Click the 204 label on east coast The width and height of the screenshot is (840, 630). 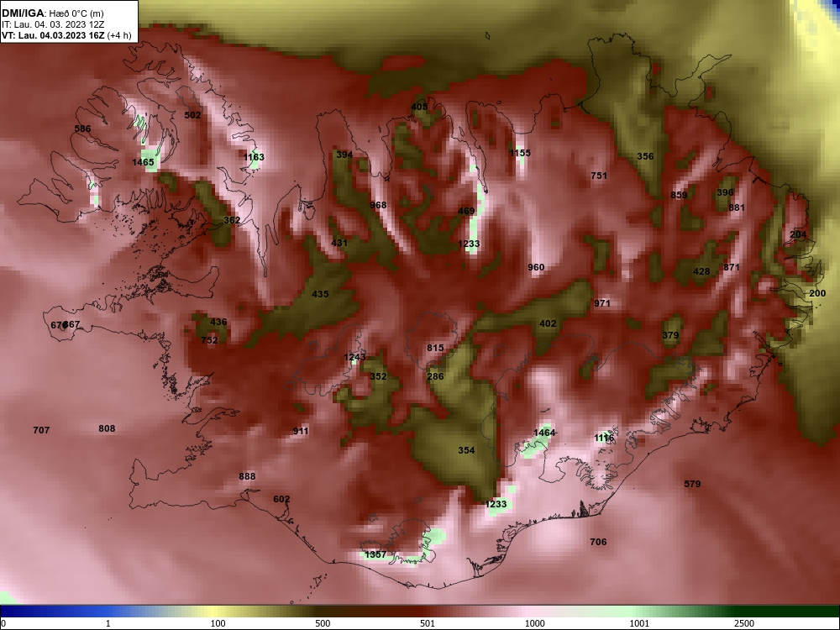798,234
